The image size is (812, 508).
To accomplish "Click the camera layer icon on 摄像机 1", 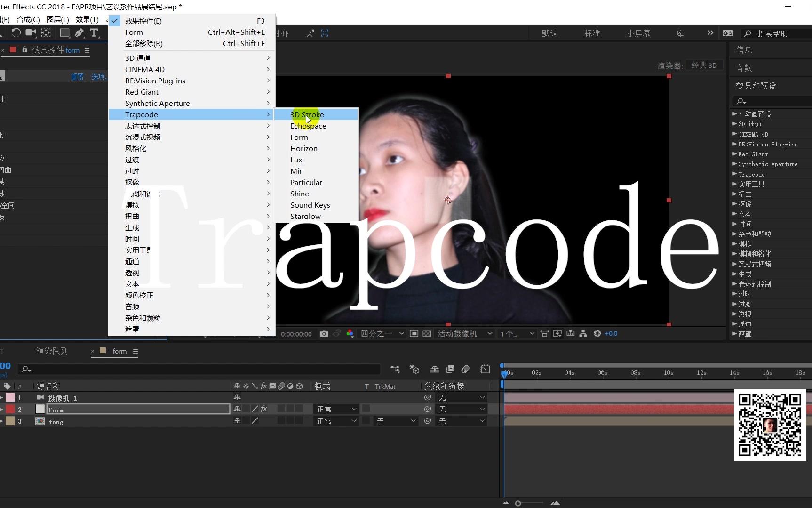I will tap(40, 397).
